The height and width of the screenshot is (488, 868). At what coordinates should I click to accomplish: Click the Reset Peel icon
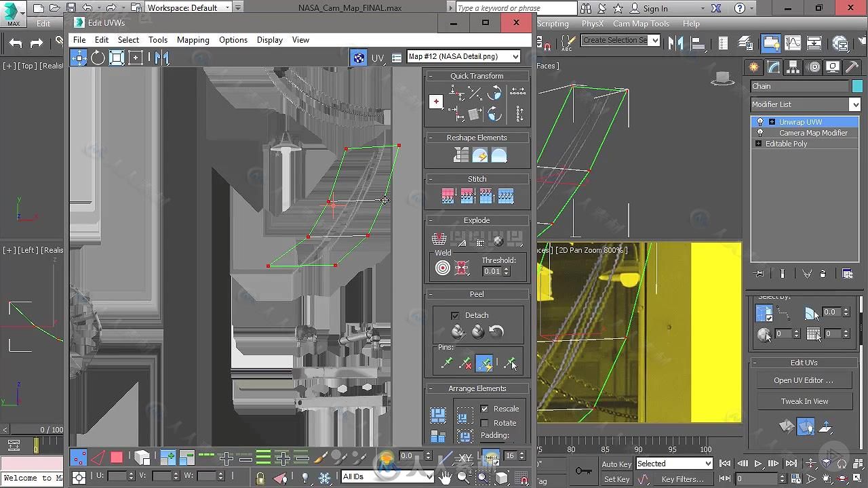coord(496,331)
